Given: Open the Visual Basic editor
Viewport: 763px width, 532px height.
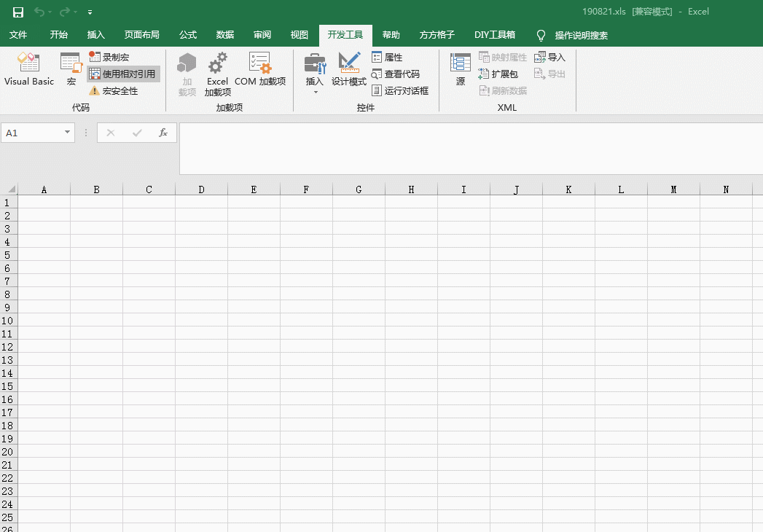Looking at the screenshot, I should coord(28,69).
